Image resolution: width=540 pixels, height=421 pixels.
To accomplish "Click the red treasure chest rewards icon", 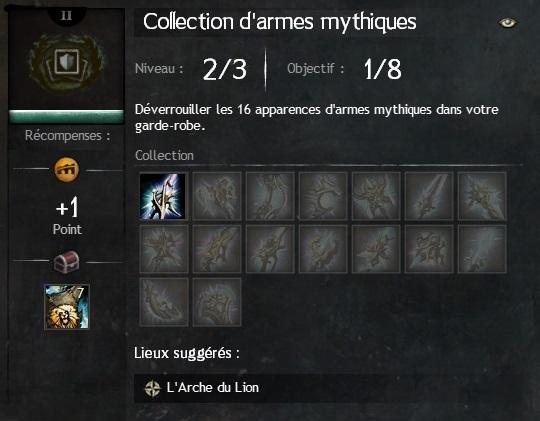I will point(66,261).
